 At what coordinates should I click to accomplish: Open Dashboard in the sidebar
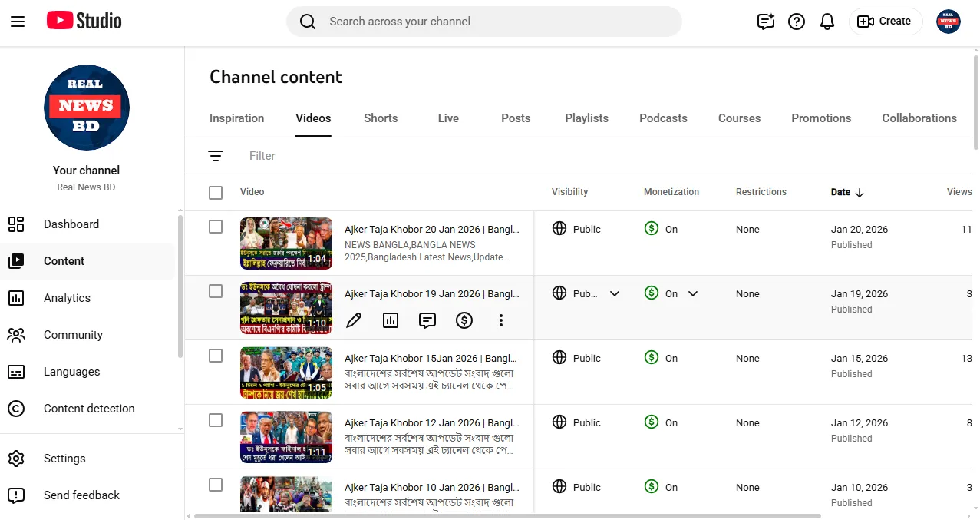click(x=89, y=224)
